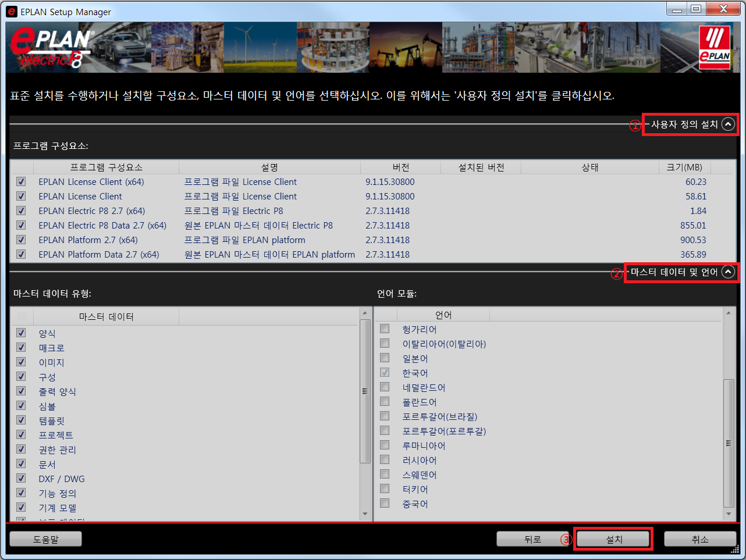746x560 pixels.
Task: Click the EPLAN Electric P8 logo
Action: click(x=51, y=48)
